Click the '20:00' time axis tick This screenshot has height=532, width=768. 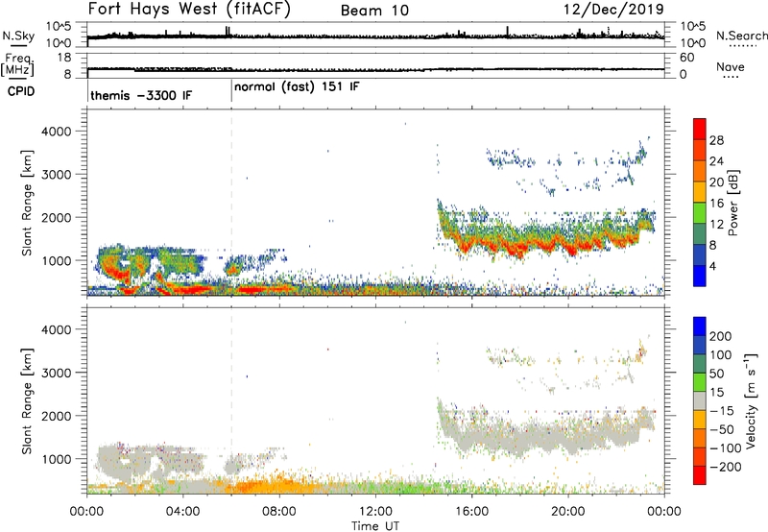[568, 512]
